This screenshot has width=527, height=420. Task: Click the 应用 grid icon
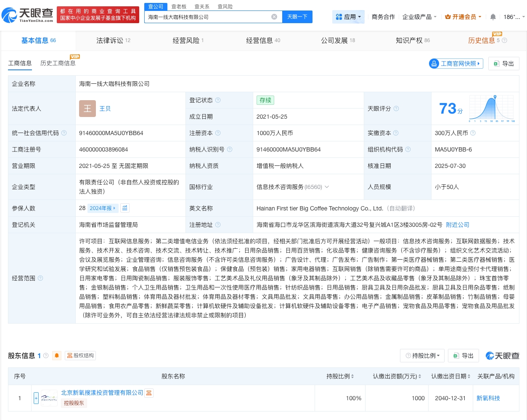(339, 17)
